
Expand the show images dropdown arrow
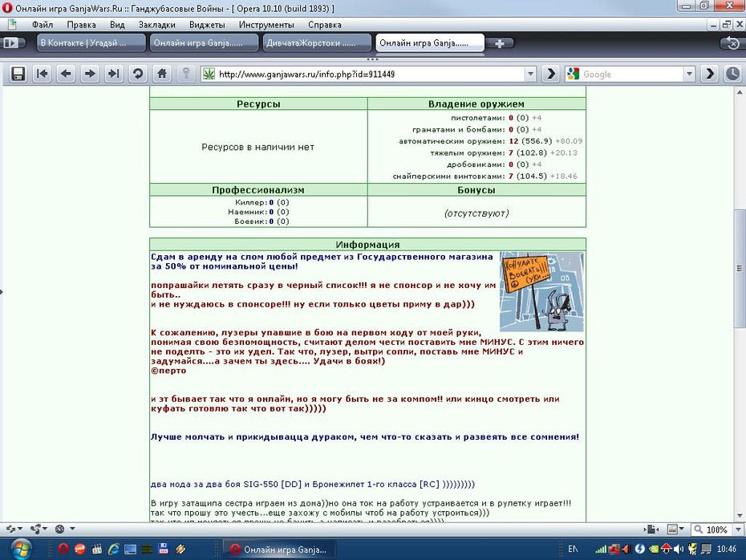tap(682, 529)
